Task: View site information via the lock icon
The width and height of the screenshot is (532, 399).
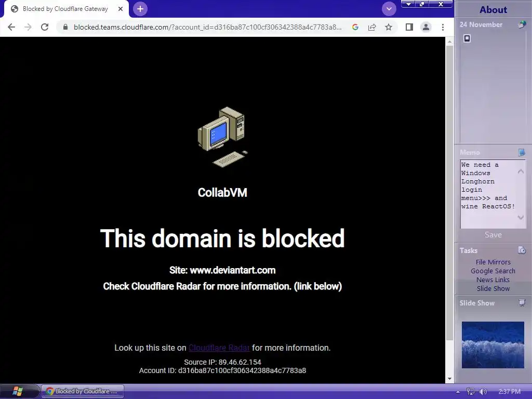Action: [x=65, y=27]
